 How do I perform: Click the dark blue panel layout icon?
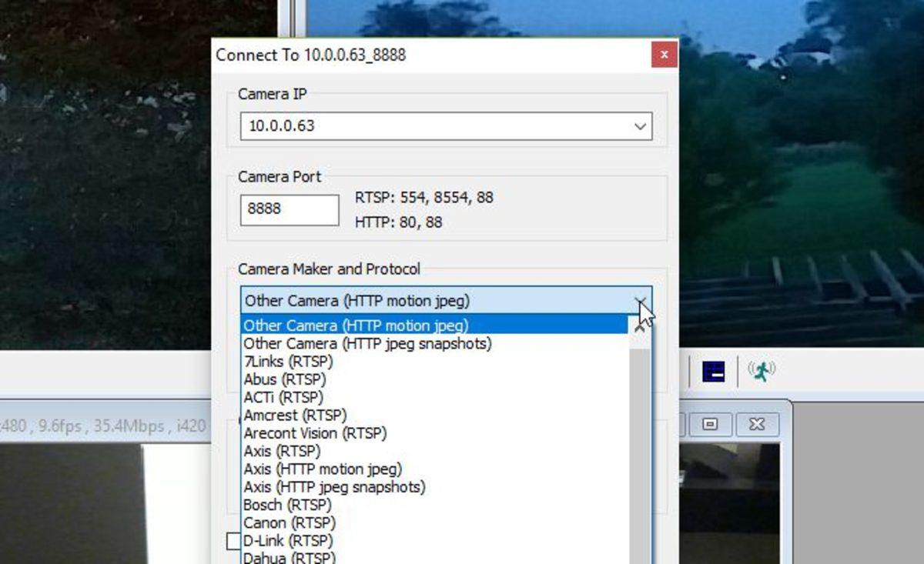[x=713, y=372]
